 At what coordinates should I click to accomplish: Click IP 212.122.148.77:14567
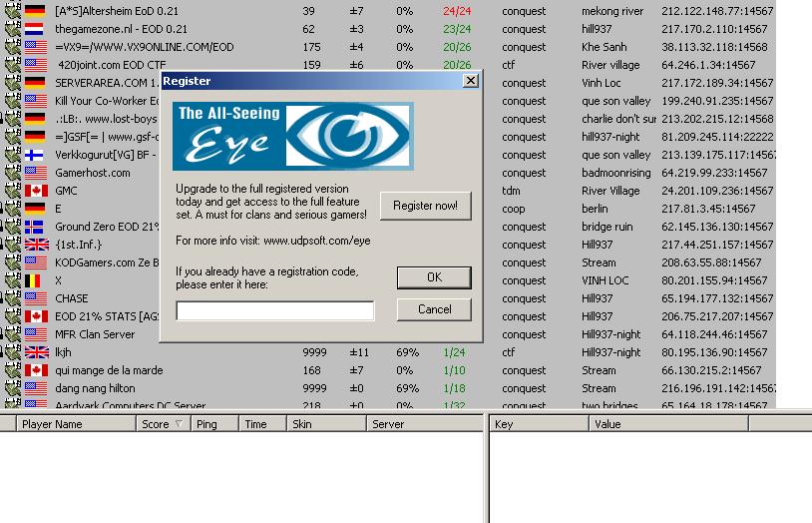pos(717,11)
